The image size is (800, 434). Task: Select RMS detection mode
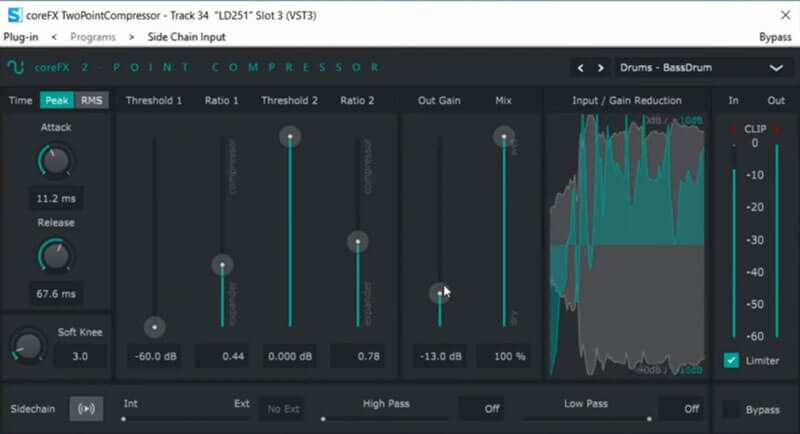point(91,100)
